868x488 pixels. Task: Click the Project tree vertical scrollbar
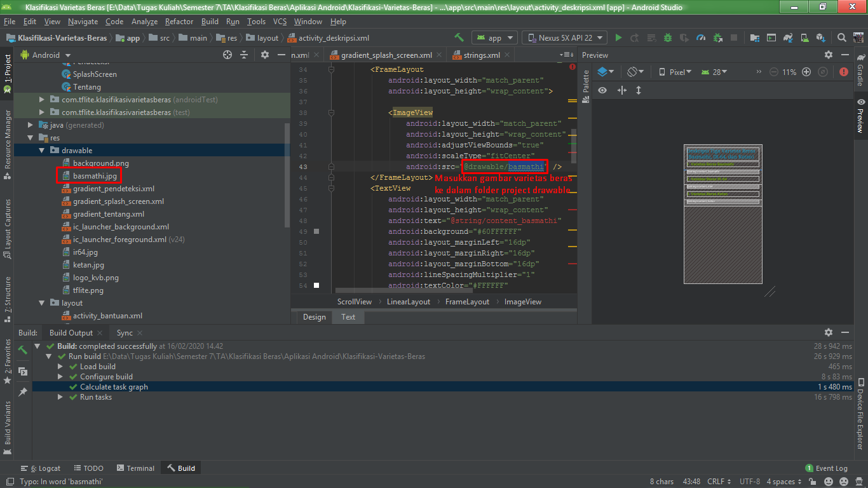coord(287,175)
